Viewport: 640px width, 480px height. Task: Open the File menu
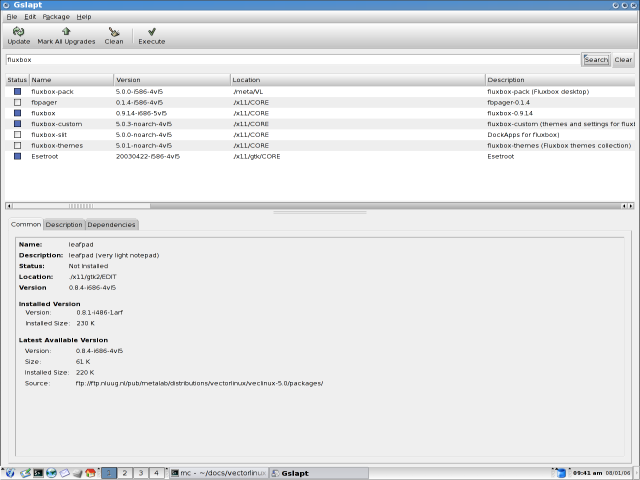point(12,17)
